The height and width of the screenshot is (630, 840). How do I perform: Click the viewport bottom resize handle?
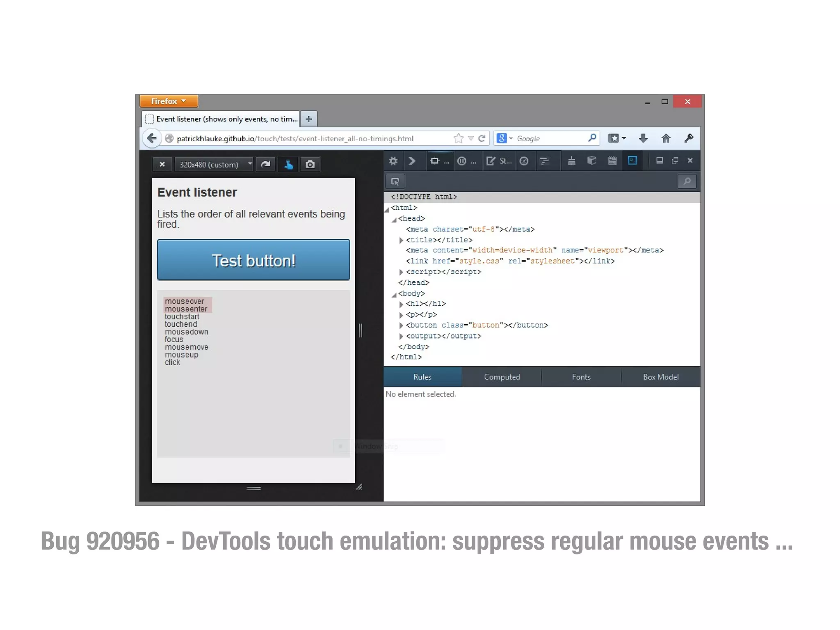pos(253,488)
